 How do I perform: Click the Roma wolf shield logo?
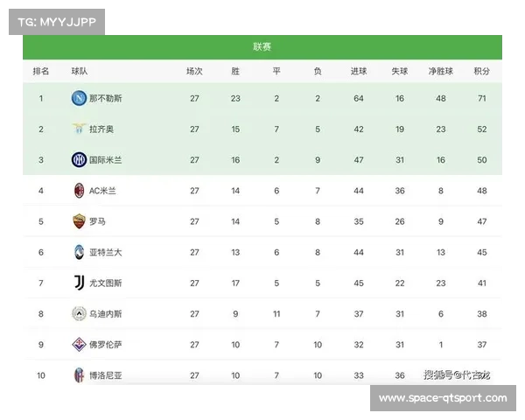pyautogui.click(x=79, y=221)
